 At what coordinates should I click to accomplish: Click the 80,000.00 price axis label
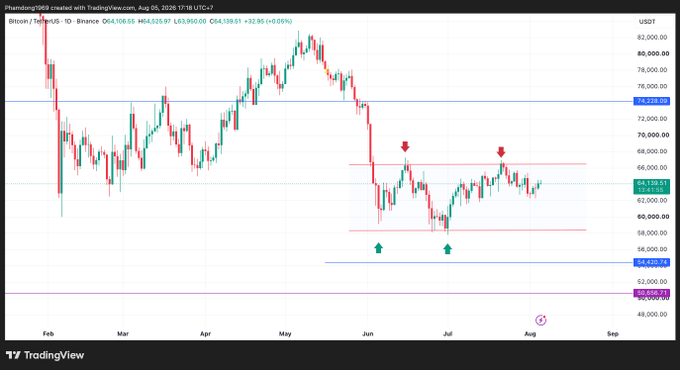click(653, 54)
